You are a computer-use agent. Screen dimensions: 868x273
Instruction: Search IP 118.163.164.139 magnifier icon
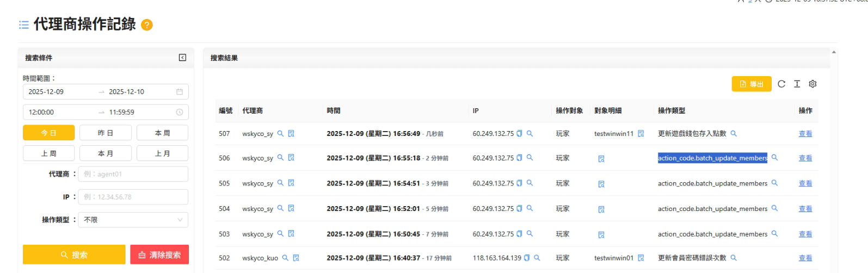pyautogui.click(x=537, y=258)
